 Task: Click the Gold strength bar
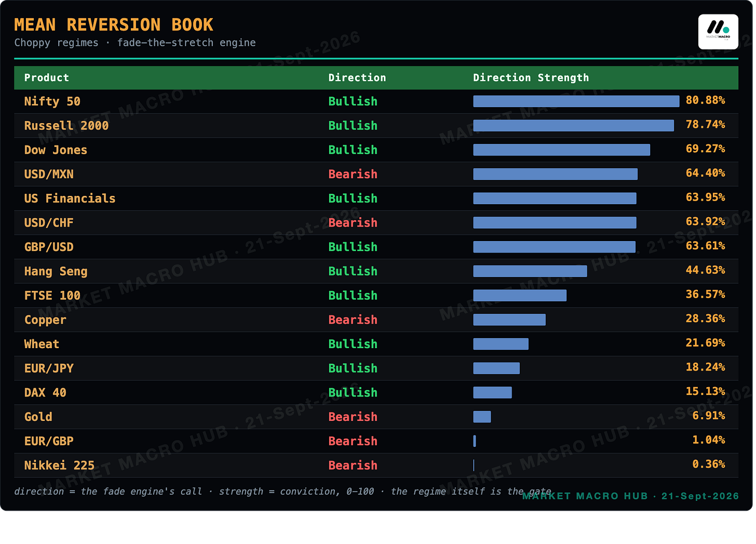click(x=482, y=417)
